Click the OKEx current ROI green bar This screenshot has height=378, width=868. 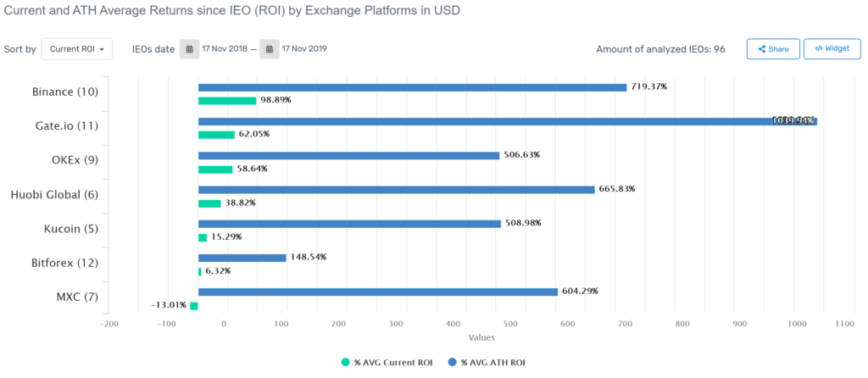pyautogui.click(x=215, y=169)
